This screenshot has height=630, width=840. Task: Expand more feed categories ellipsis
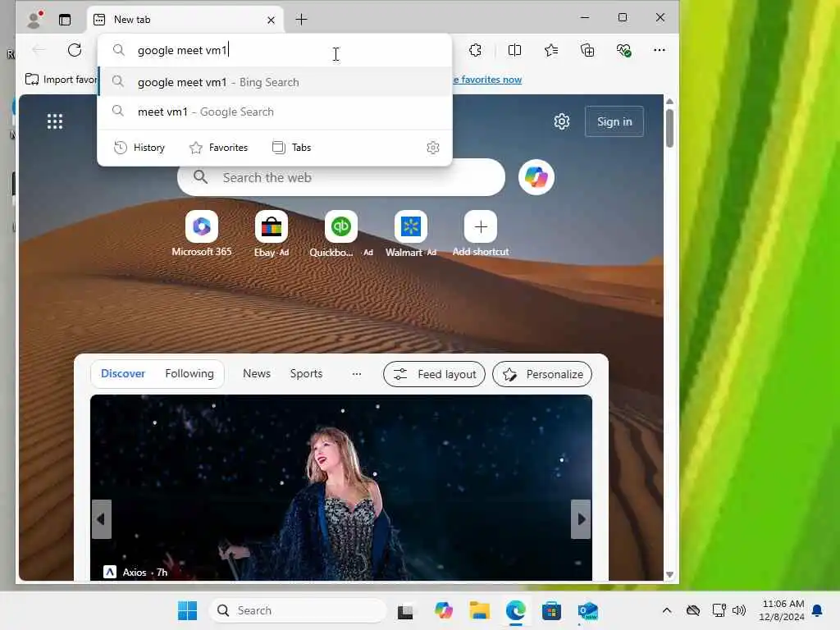pyautogui.click(x=357, y=374)
